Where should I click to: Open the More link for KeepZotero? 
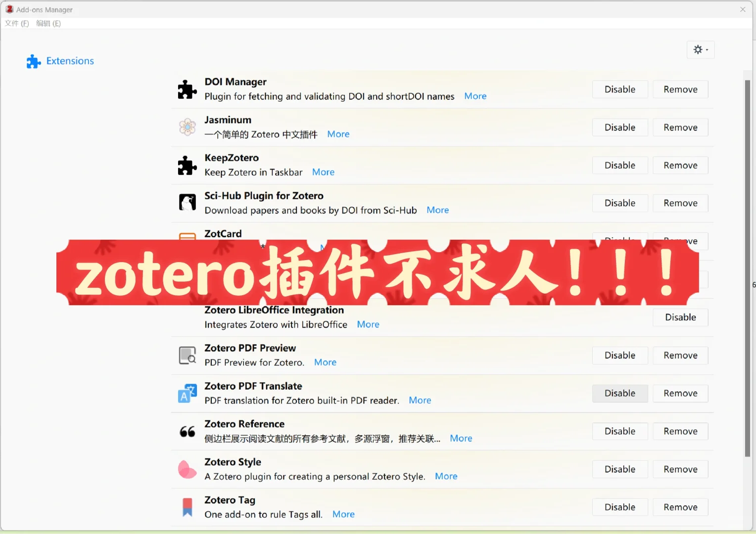point(323,172)
